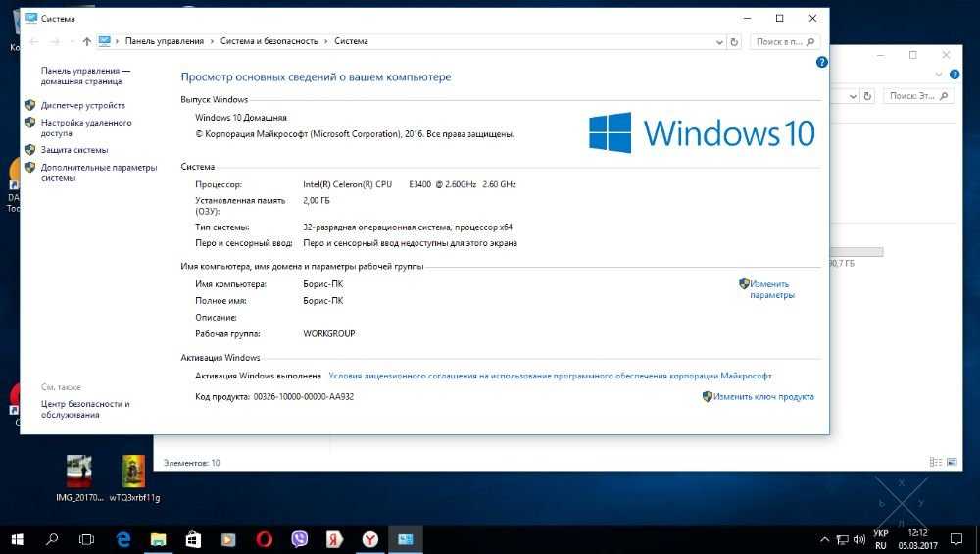Click WORKGROUP value text
The image size is (980, 554).
[x=328, y=334]
